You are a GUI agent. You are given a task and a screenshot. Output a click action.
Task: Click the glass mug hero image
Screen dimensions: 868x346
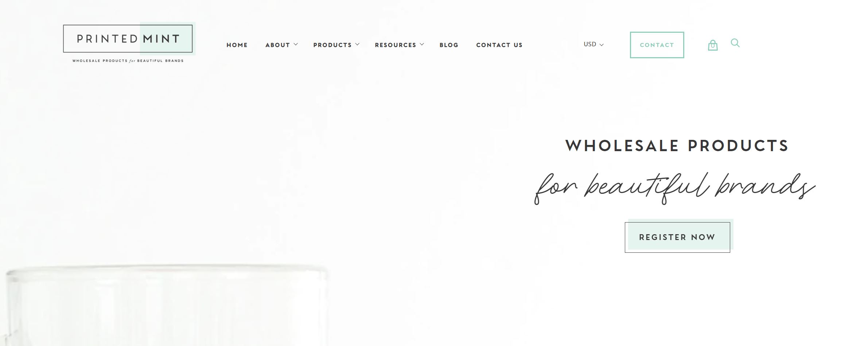tap(166, 306)
